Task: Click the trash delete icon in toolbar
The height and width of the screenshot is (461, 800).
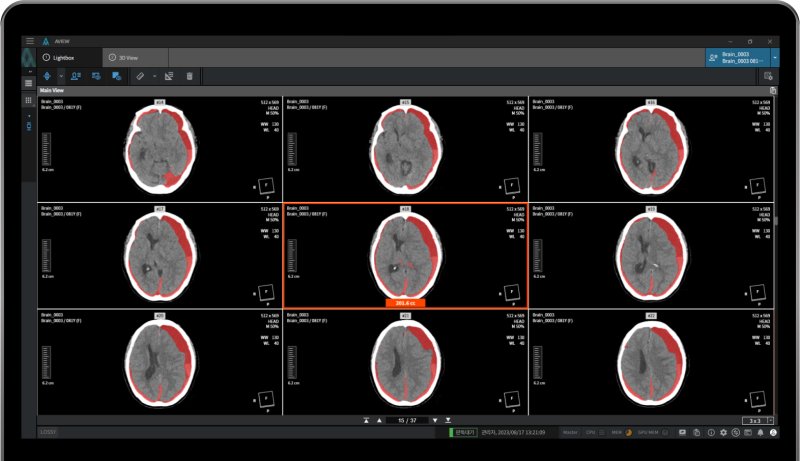Action: pos(189,76)
